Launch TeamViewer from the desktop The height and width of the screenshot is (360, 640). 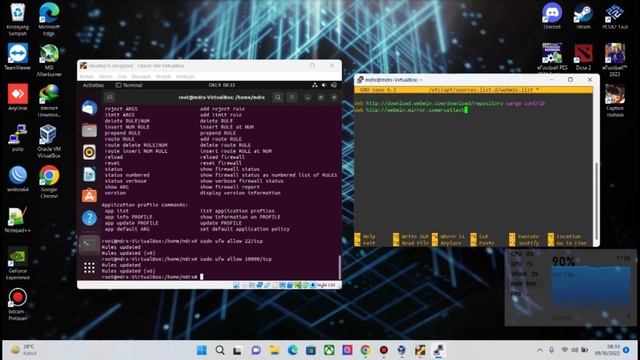(x=18, y=56)
